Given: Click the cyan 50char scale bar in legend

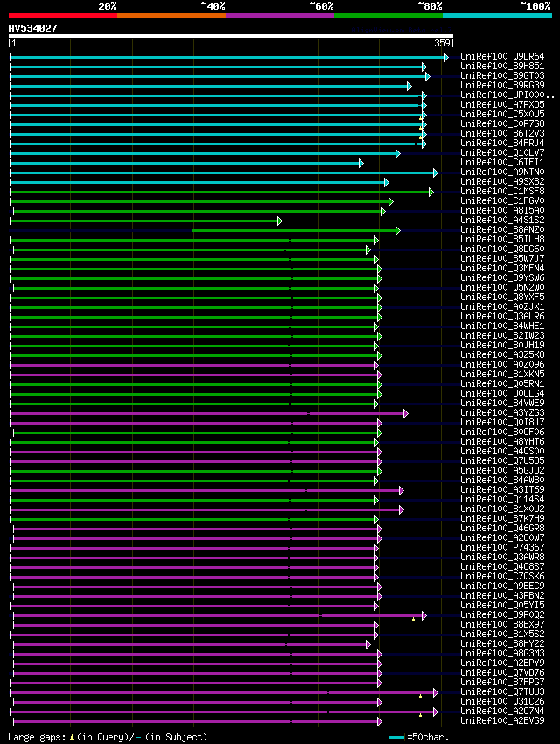Looking at the screenshot, I should [x=396, y=738].
